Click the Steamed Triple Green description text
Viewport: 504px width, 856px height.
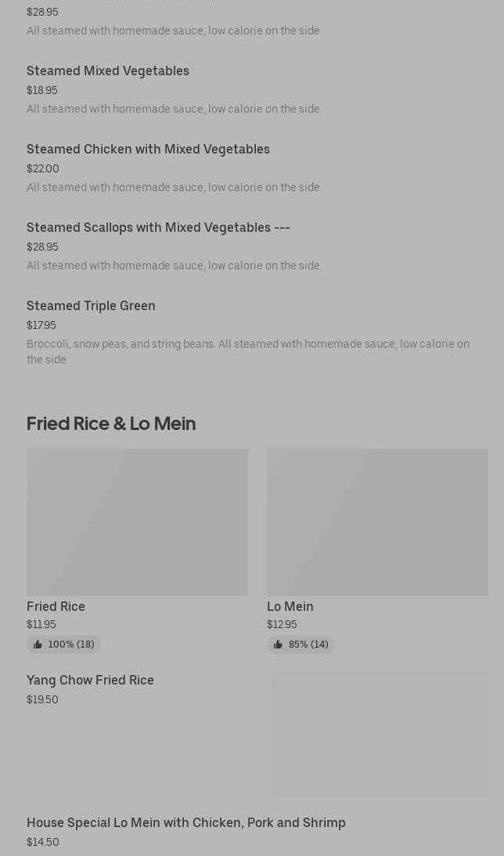(x=247, y=352)
